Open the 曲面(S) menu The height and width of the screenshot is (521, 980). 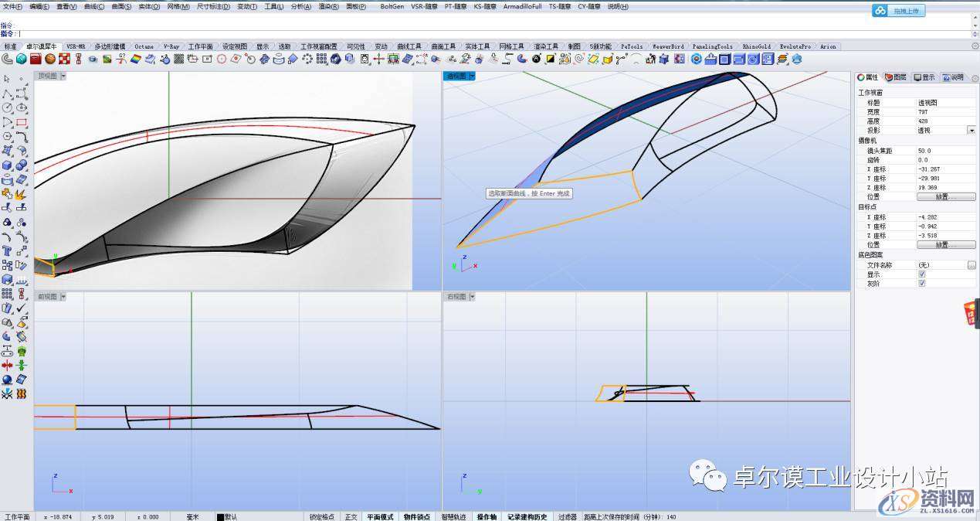(x=122, y=6)
